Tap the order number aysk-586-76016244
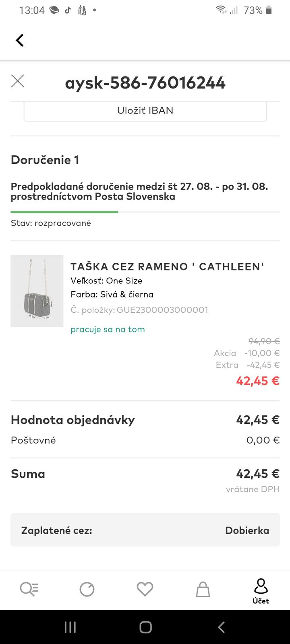290x644 pixels. (145, 83)
